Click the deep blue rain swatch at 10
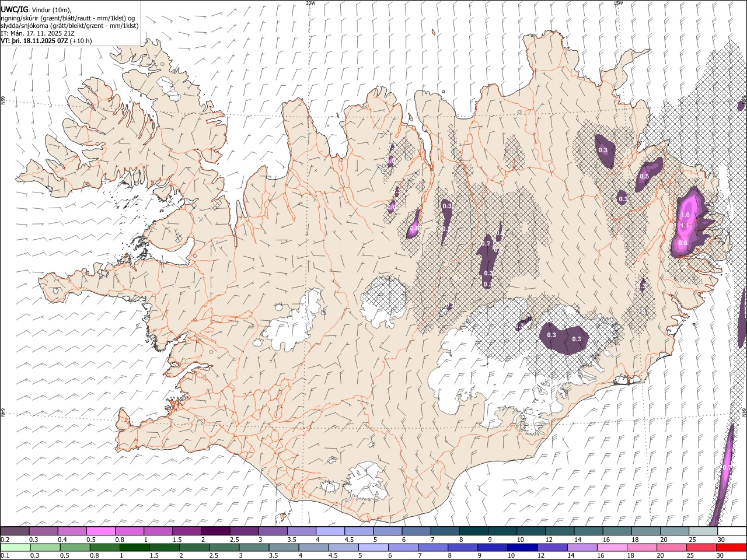747x560 pixels. 522,548
